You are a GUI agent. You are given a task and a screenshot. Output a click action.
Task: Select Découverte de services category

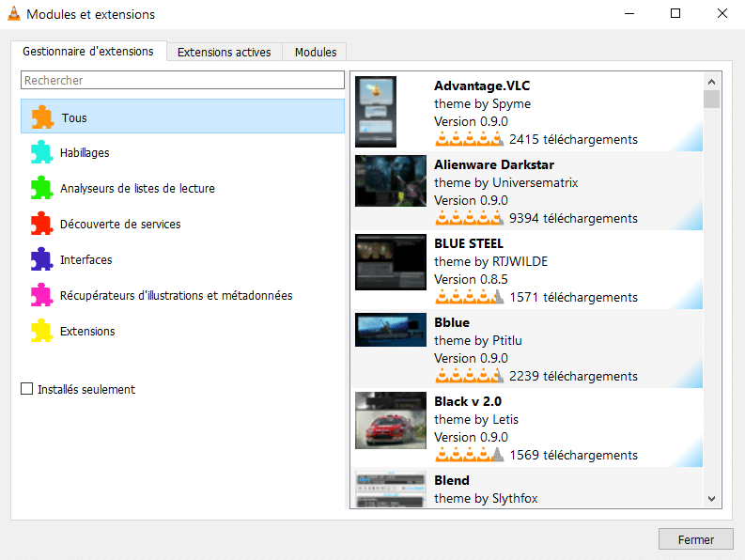[182, 224]
